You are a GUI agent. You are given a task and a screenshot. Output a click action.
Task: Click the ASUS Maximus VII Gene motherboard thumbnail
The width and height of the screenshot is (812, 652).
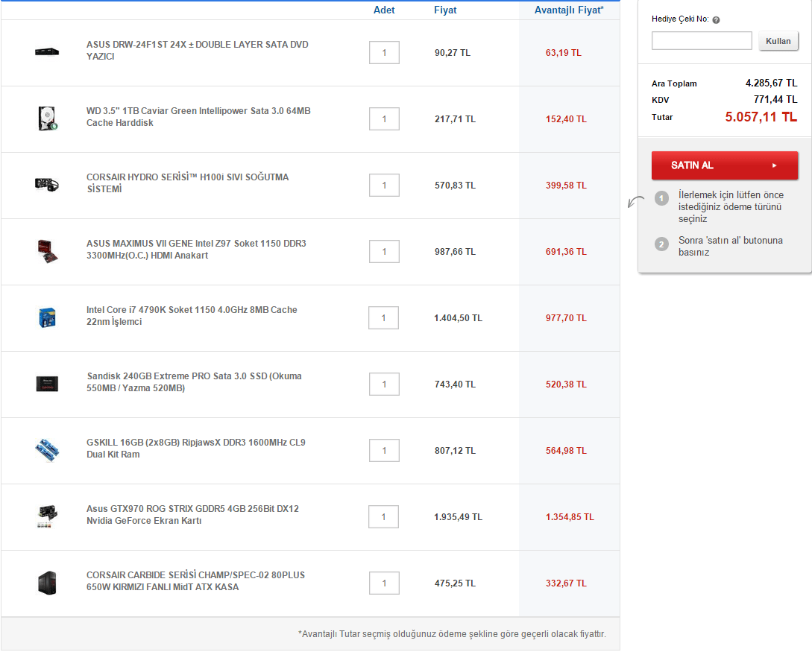tap(47, 251)
